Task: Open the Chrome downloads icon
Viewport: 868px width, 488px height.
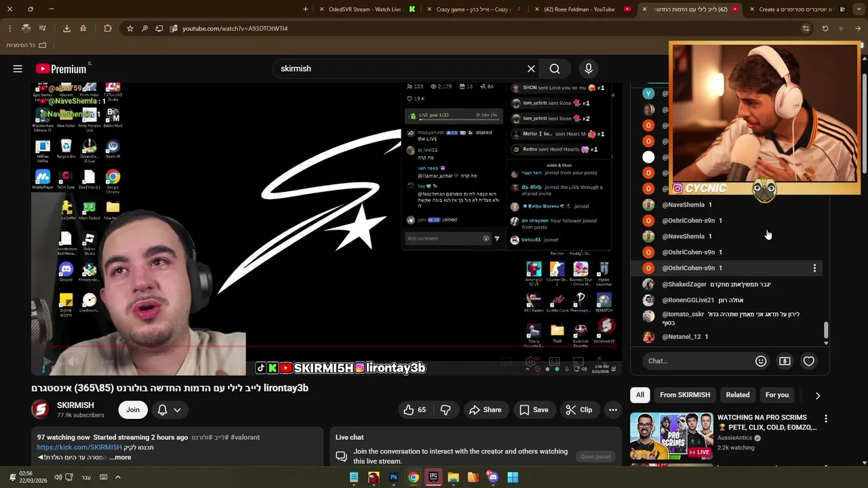Action: (x=66, y=28)
